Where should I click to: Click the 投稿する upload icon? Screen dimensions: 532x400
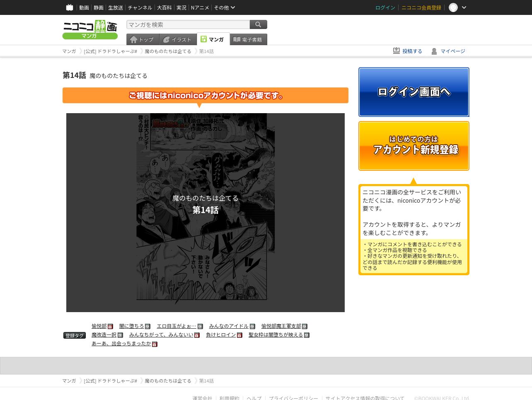pyautogui.click(x=397, y=51)
